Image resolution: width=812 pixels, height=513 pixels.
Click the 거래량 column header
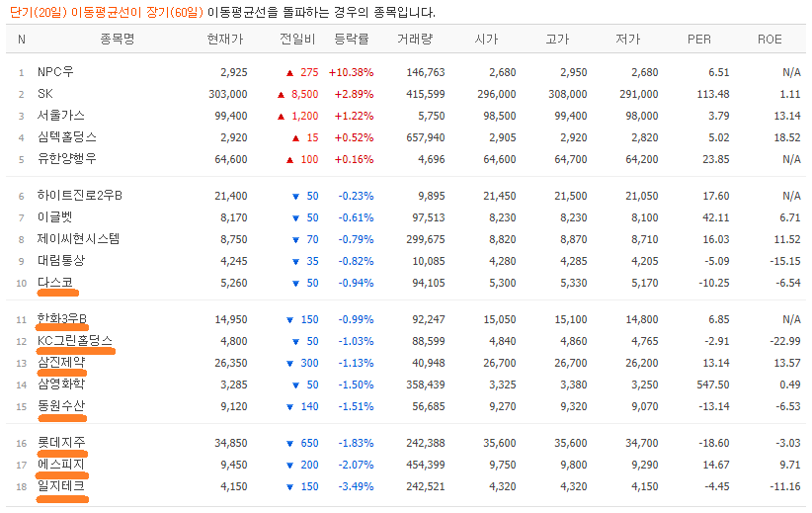(x=415, y=39)
